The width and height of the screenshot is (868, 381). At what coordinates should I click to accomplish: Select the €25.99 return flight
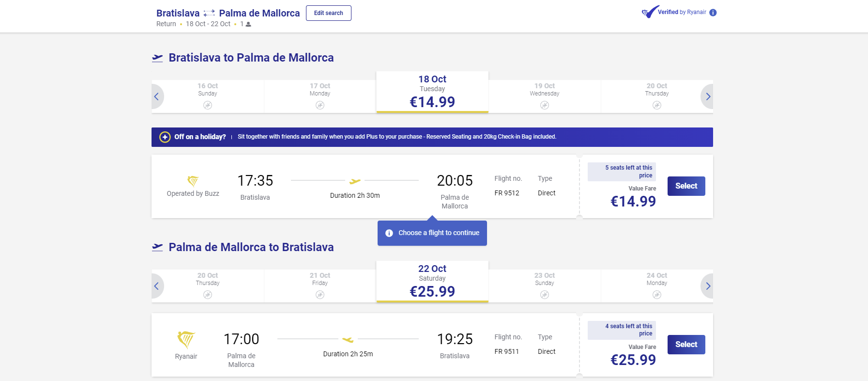(x=686, y=345)
